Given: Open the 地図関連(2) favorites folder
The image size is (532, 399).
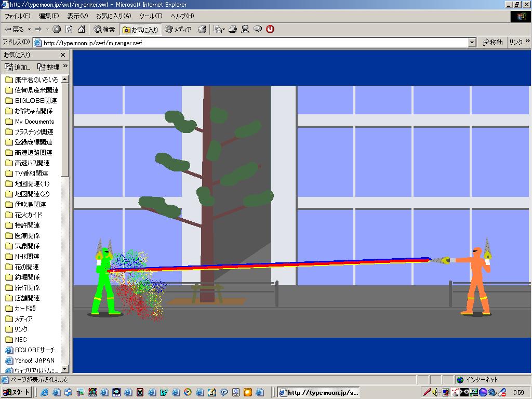Looking at the screenshot, I should pyautogui.click(x=28, y=194).
